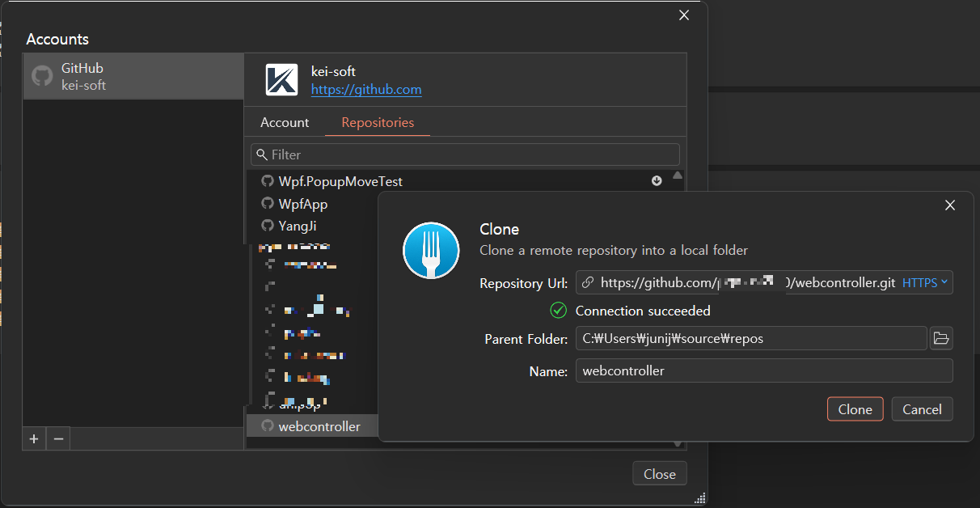Browse for parent folder icon

pos(941,338)
